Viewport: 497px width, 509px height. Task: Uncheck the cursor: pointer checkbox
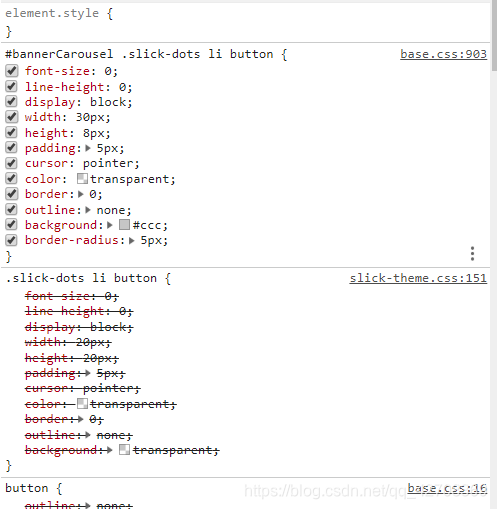pos(11,163)
